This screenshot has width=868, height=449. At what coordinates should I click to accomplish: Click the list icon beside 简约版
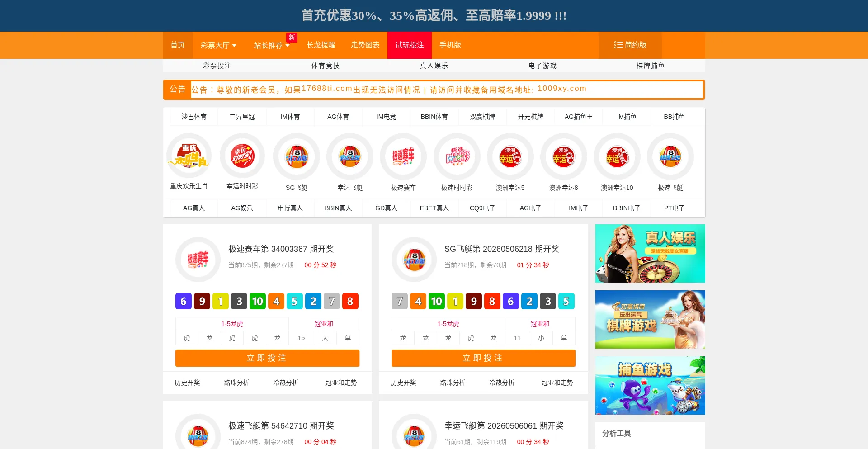tap(618, 45)
